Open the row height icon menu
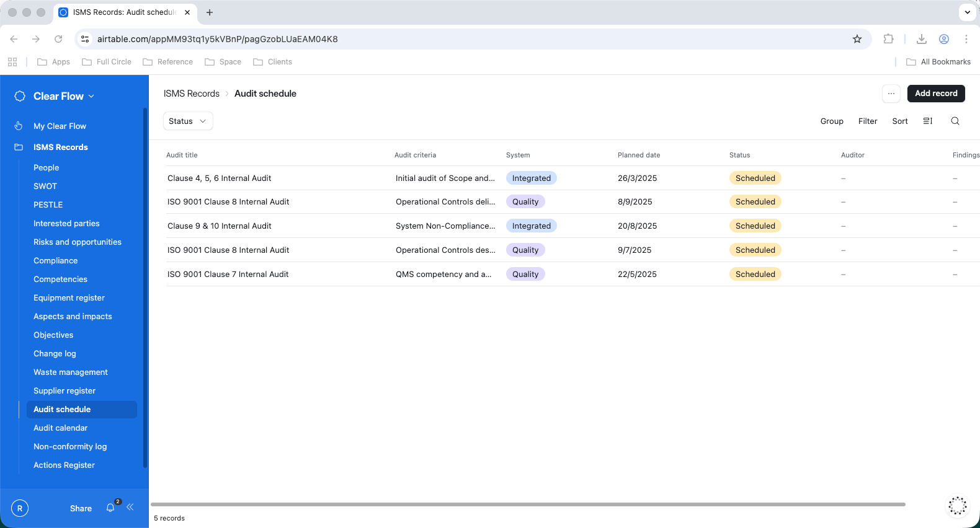Image resolution: width=980 pixels, height=528 pixels. pos(927,121)
